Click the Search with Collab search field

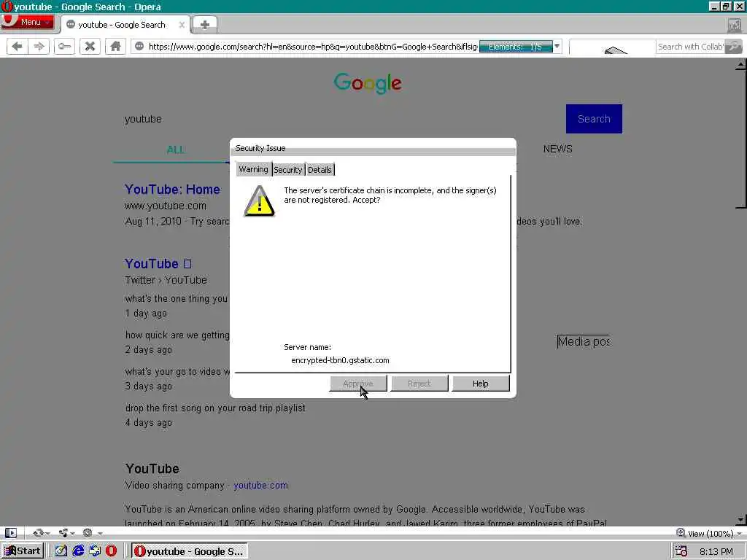[x=690, y=47]
